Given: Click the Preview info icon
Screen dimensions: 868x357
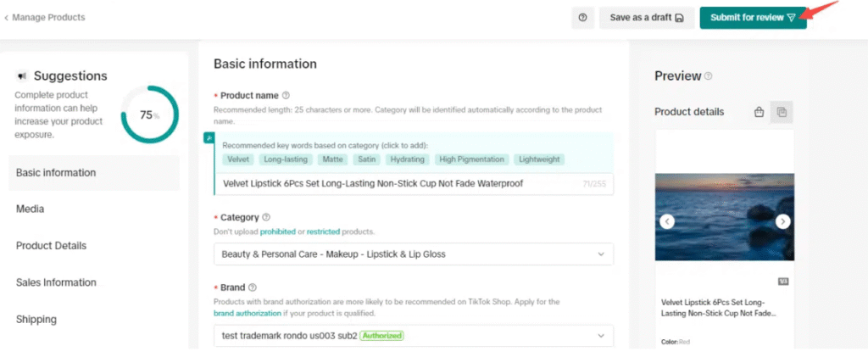Looking at the screenshot, I should pyautogui.click(x=708, y=76).
